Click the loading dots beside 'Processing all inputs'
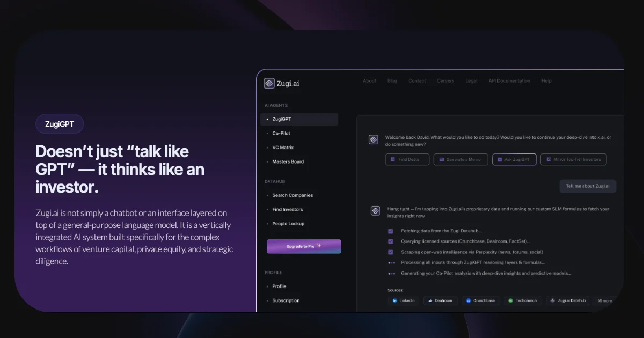 tap(391, 263)
